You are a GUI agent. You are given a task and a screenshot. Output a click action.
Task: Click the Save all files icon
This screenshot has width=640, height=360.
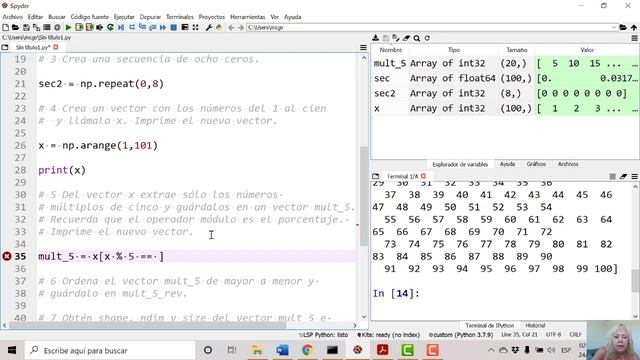36,27
